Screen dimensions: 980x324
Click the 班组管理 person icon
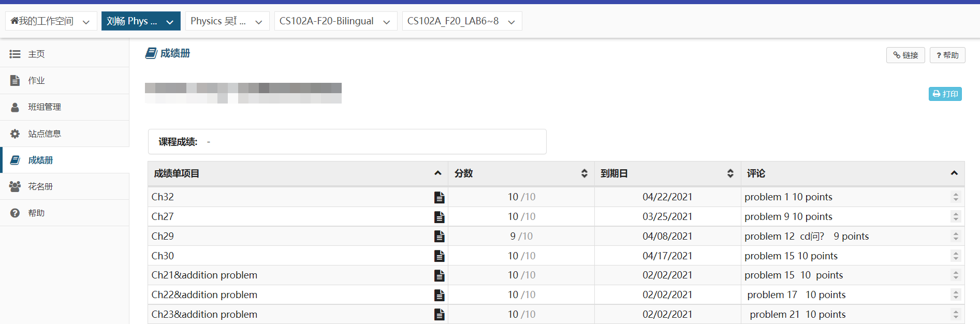coord(15,107)
